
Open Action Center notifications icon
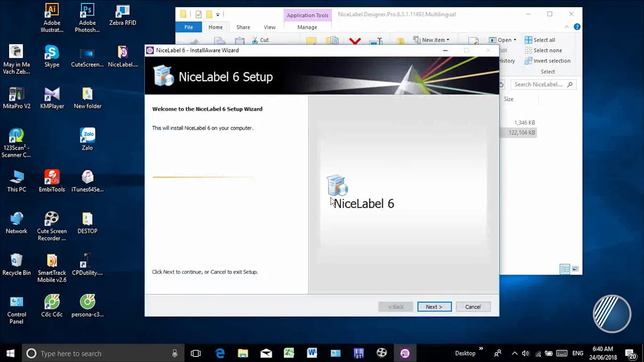click(631, 353)
